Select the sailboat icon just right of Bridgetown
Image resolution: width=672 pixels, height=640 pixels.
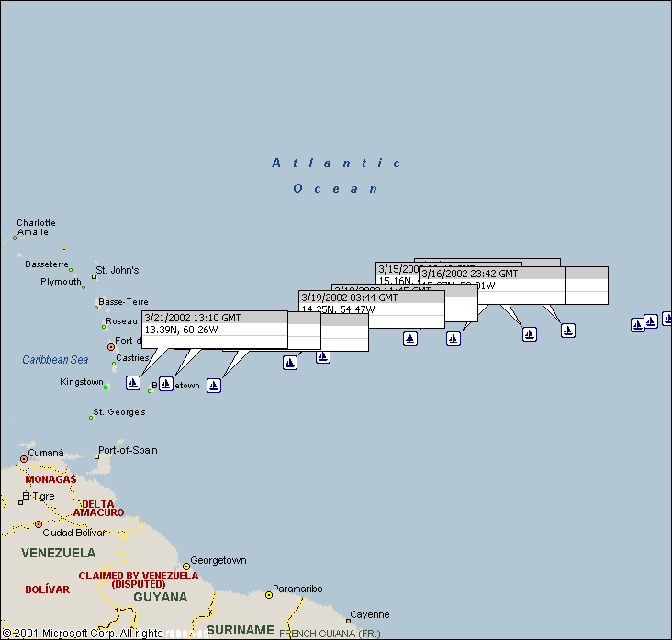(214, 385)
